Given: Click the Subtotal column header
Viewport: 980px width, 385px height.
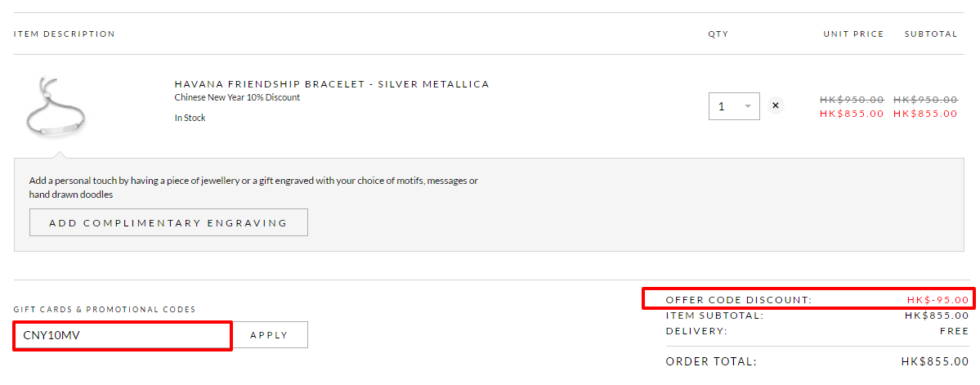Looking at the screenshot, I should click(x=931, y=34).
